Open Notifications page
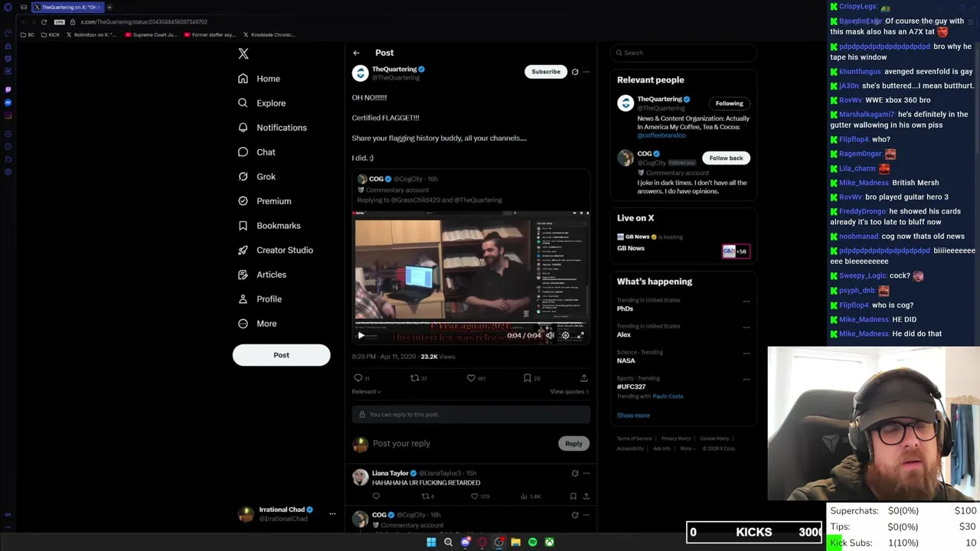This screenshot has height=551, width=980. coord(272,128)
